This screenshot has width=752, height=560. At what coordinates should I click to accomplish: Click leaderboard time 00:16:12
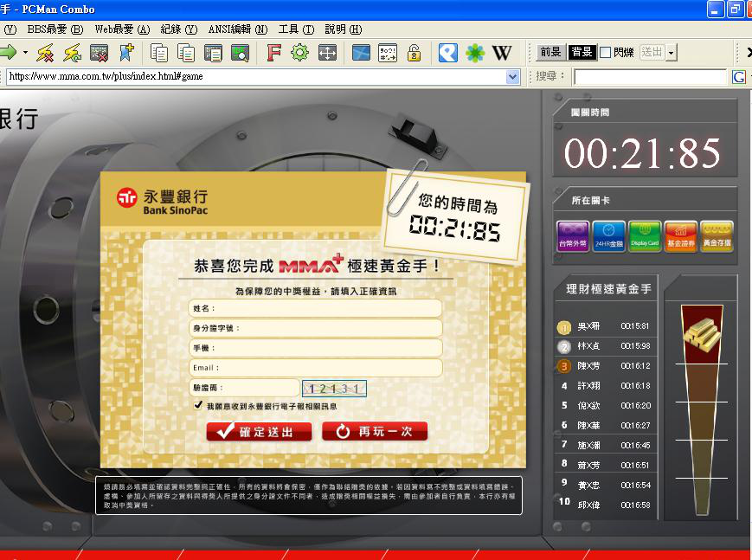pos(635,365)
